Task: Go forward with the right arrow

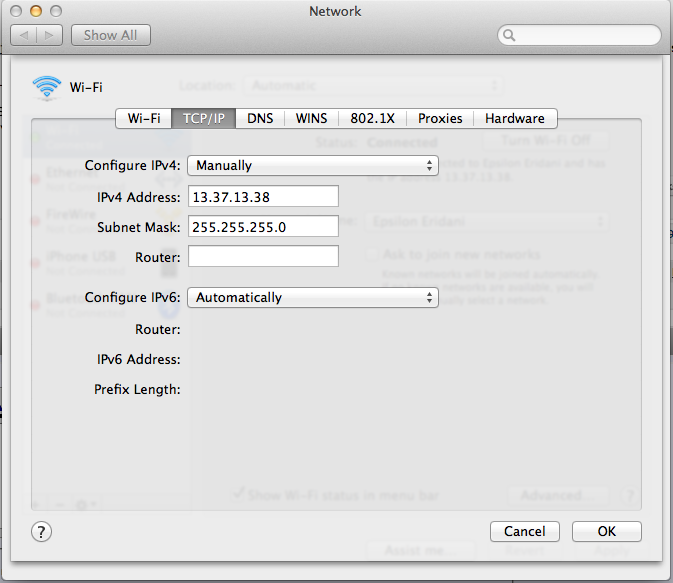Action: (x=49, y=35)
